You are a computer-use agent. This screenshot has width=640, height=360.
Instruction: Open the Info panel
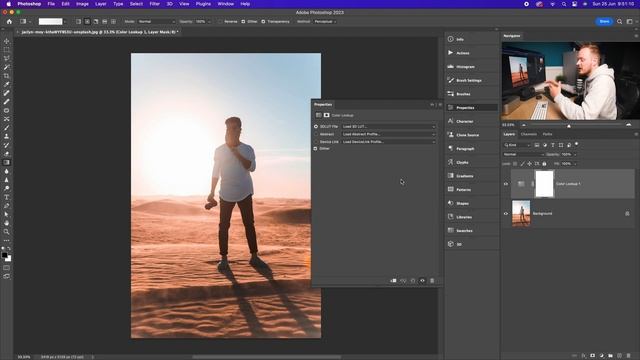[471, 39]
